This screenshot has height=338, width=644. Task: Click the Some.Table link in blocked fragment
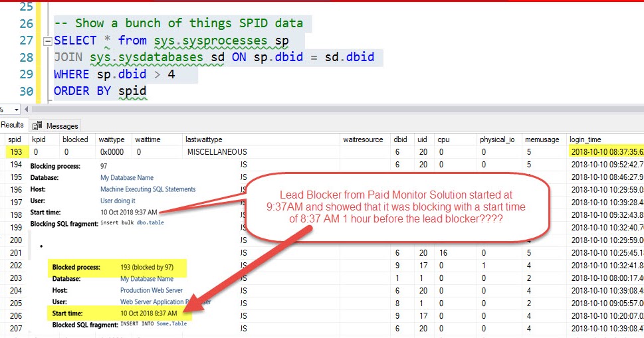(171, 323)
